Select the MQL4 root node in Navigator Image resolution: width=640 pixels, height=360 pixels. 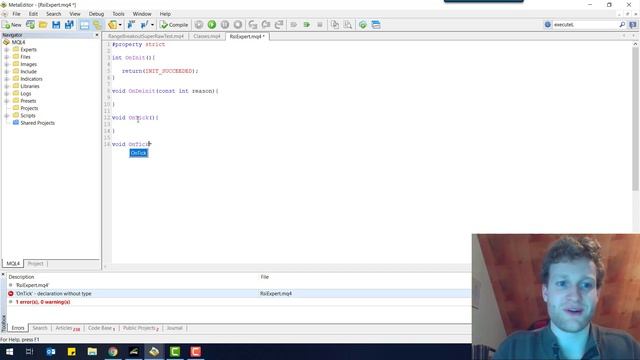(x=18, y=42)
